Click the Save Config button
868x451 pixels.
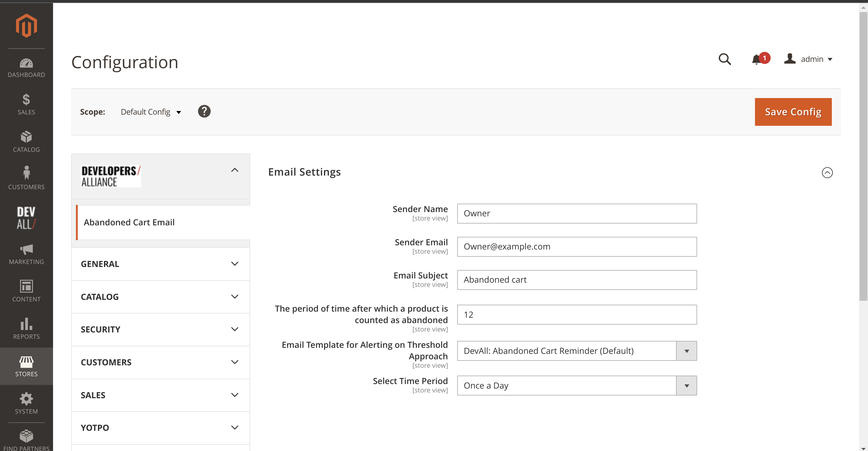[793, 112]
